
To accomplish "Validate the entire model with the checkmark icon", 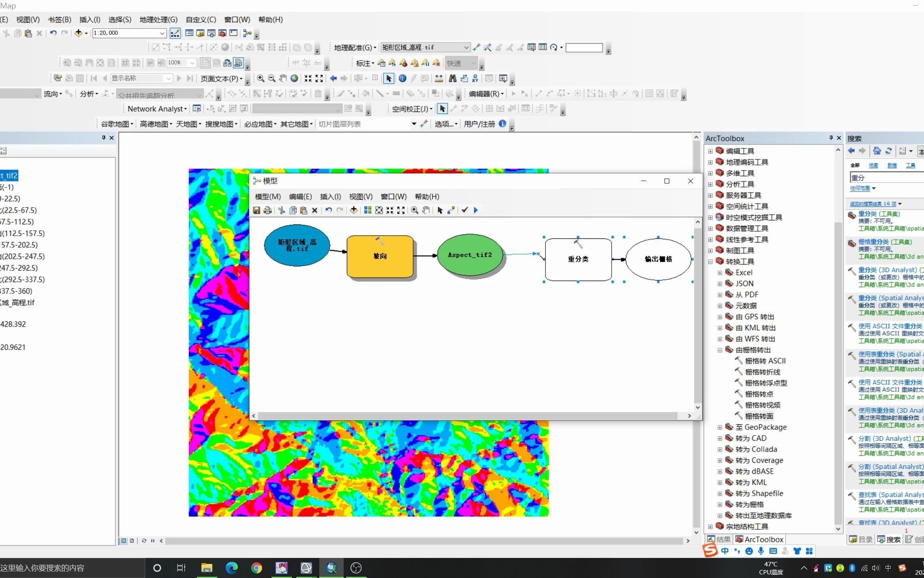I will [464, 210].
